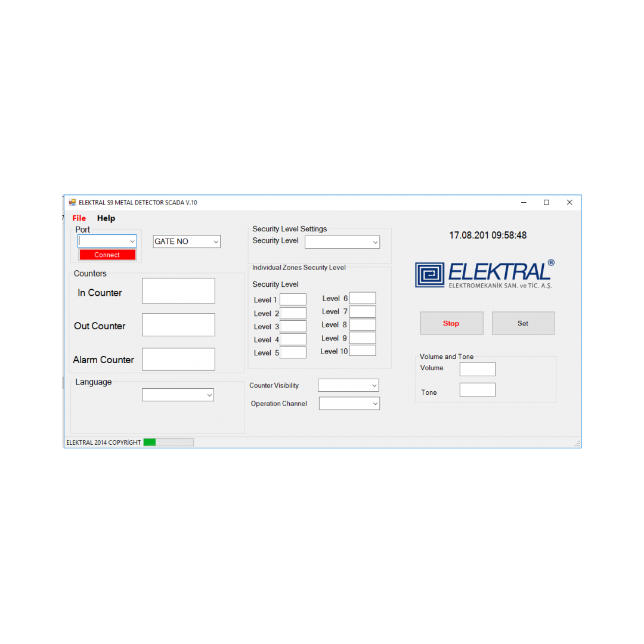Click the Level 5 input box
Viewport: 644px width, 644px height.
293,352
